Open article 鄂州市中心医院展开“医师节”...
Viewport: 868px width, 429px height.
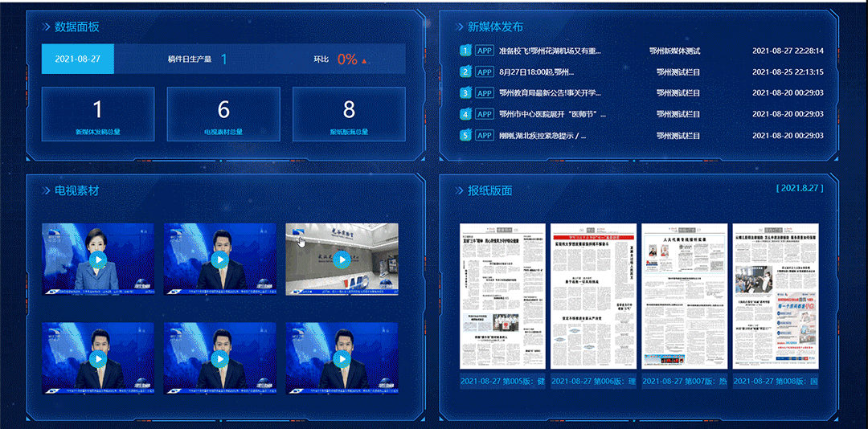[552, 115]
